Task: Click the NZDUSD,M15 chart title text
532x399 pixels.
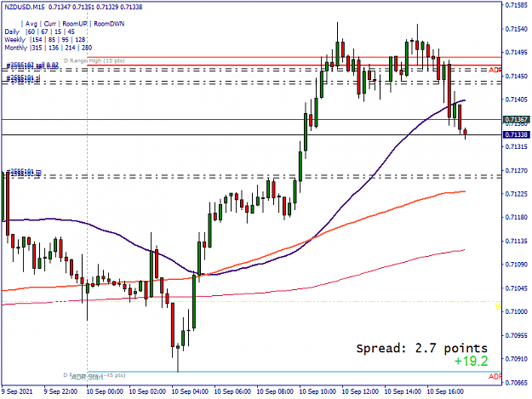Action: pyautogui.click(x=25, y=7)
